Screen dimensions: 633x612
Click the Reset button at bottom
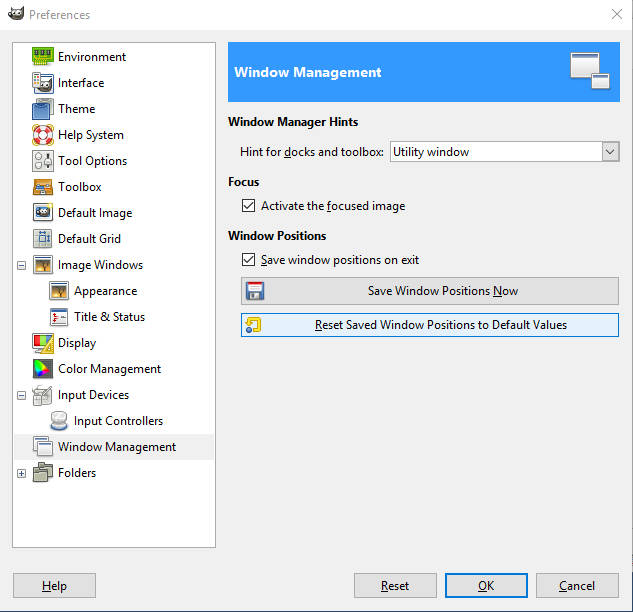click(x=395, y=585)
